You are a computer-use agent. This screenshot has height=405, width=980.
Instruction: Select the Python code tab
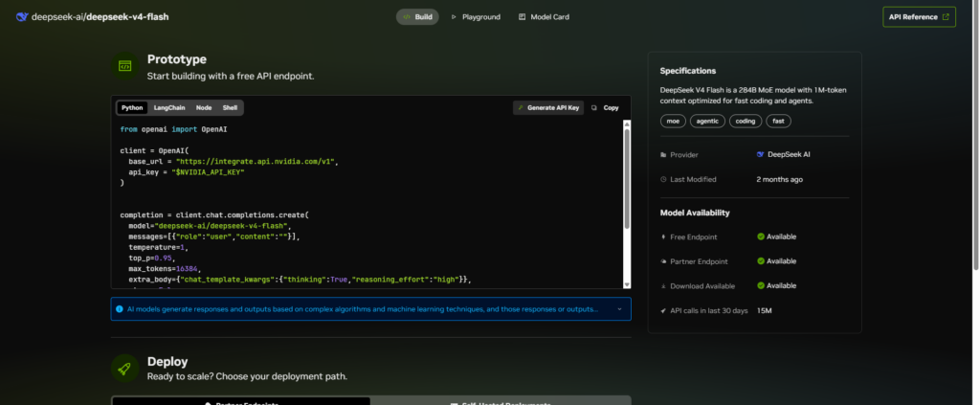click(x=132, y=107)
